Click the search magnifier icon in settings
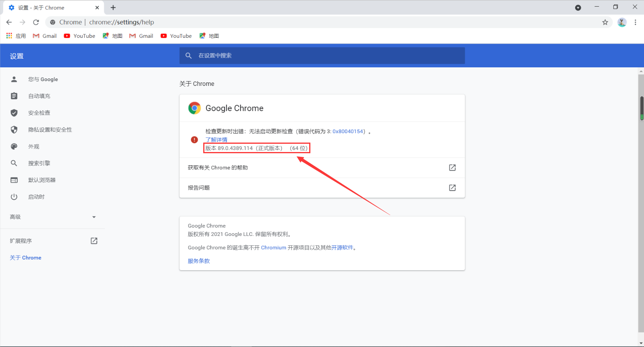The image size is (644, 347). [189, 56]
